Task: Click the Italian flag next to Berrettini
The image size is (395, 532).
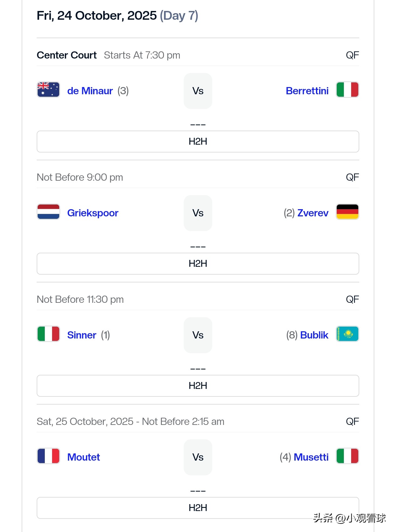Action: tap(347, 90)
